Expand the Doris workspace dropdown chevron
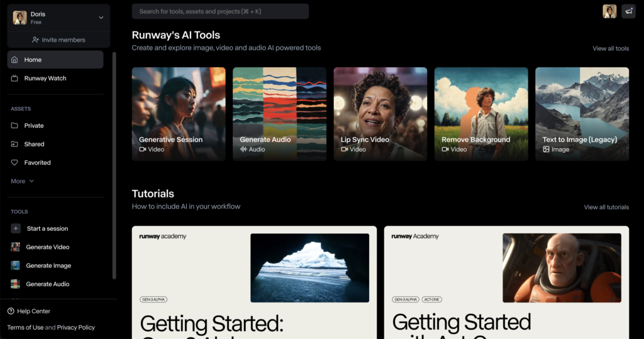The image size is (644, 339). (x=101, y=18)
